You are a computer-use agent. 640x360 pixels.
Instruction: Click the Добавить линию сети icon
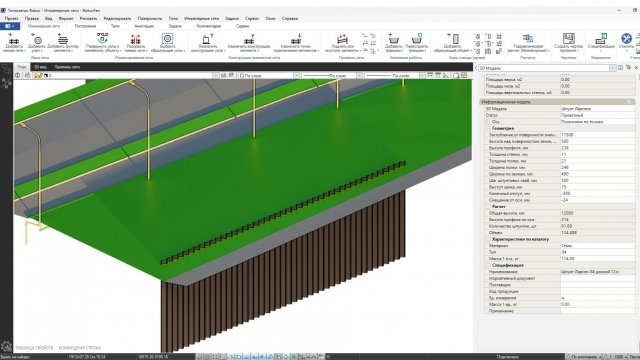pyautogui.click(x=13, y=42)
